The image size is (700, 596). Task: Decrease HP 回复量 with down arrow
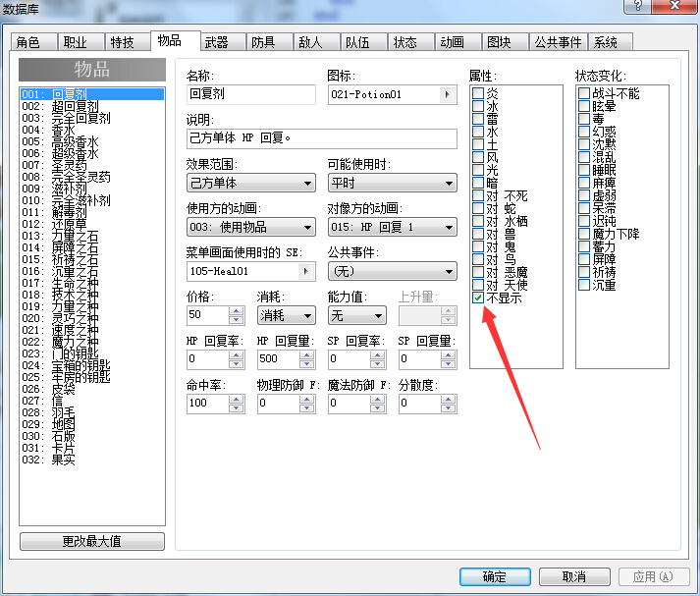(x=306, y=364)
